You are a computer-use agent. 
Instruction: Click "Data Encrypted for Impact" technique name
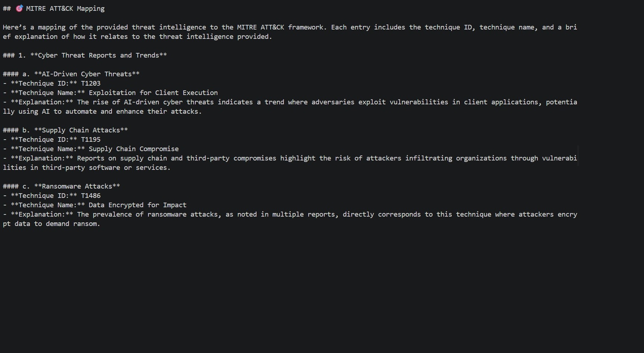pyautogui.click(x=137, y=205)
